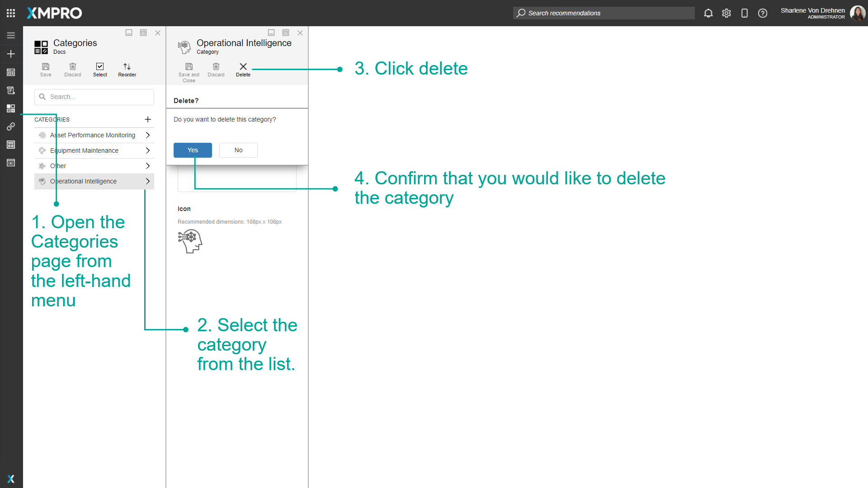Screen dimensions: 868x488
Task: Click the help question mark icon
Action: [x=763, y=13]
